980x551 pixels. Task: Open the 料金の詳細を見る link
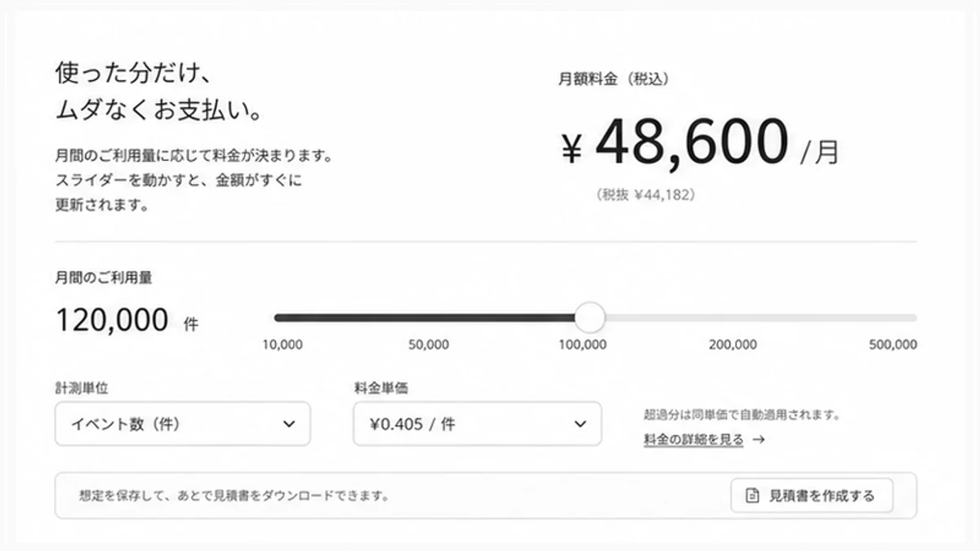pyautogui.click(x=693, y=440)
